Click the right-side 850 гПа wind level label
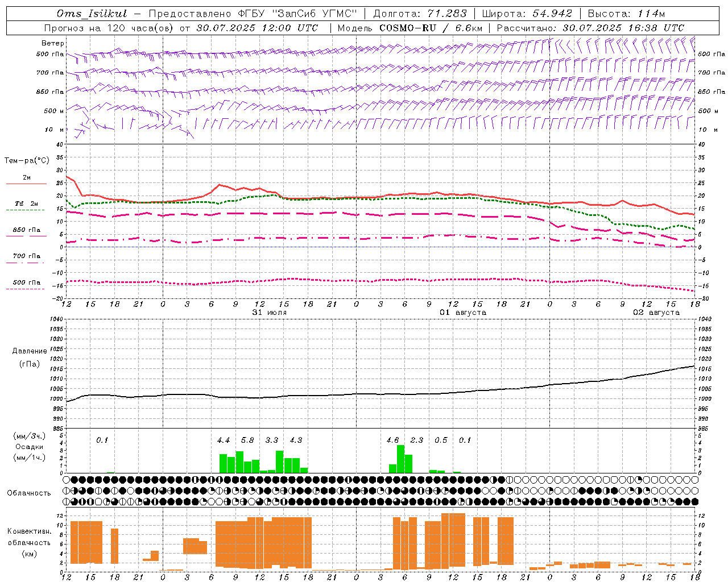Viewport: 728px width, 582px height. tap(712, 92)
